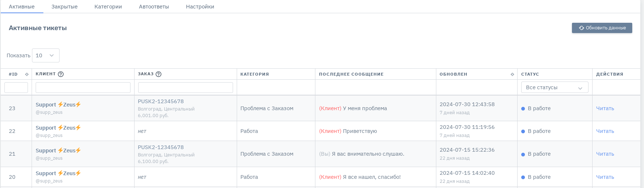
Task: Open the Категории tab
Action: click(108, 7)
